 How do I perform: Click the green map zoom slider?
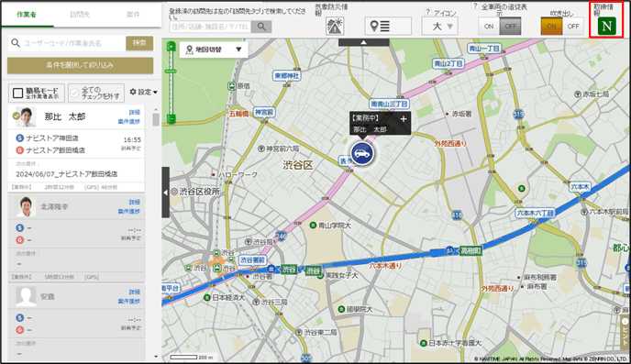(171, 83)
